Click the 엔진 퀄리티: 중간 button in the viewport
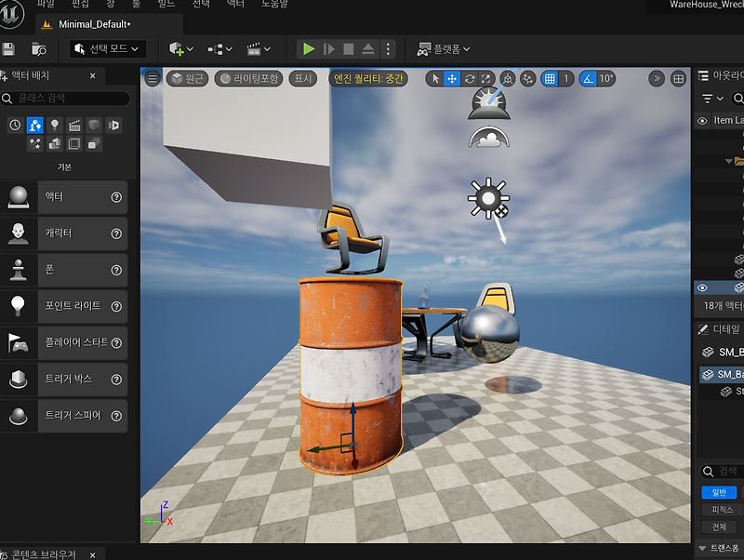744x560 pixels. click(x=367, y=78)
